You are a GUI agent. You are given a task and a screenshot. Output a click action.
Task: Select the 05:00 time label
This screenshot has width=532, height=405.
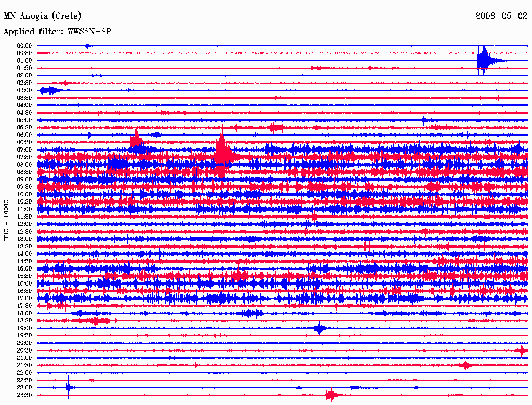tap(24, 120)
